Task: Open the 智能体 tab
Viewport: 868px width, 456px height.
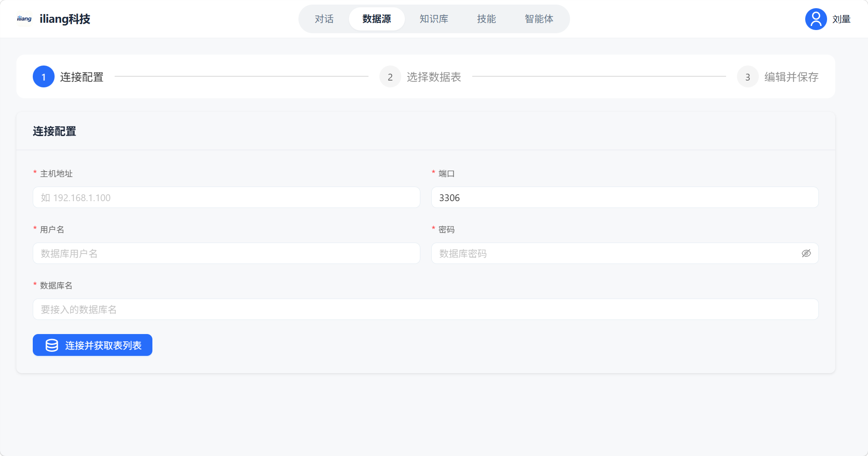Action: tap(539, 19)
